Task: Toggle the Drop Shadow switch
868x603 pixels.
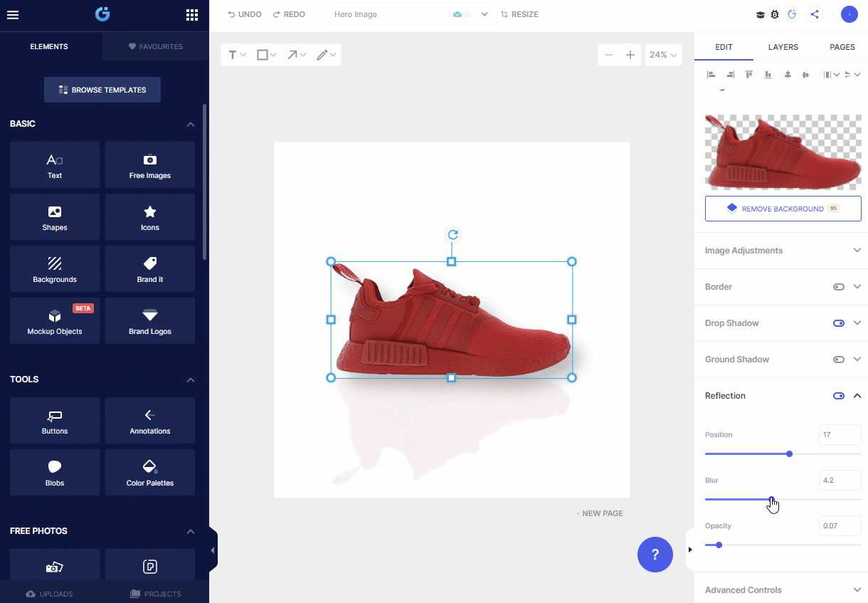Action: coord(839,323)
